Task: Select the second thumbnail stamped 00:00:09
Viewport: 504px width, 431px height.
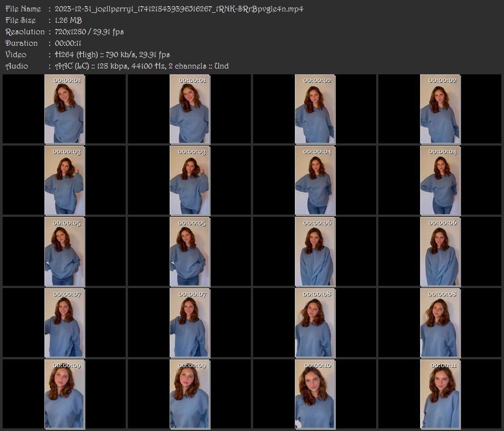Action: point(190,394)
